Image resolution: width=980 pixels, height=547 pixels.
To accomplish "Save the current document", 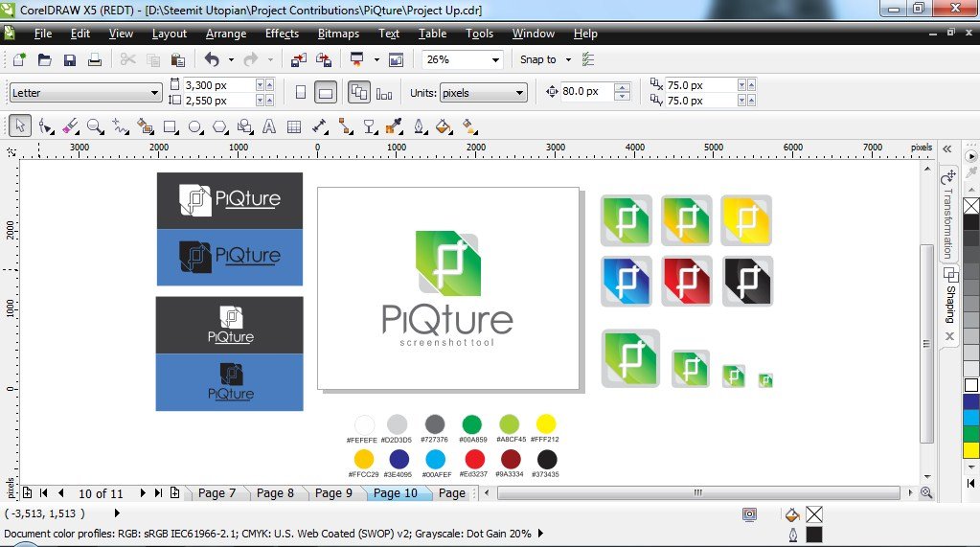I will pos(69,59).
